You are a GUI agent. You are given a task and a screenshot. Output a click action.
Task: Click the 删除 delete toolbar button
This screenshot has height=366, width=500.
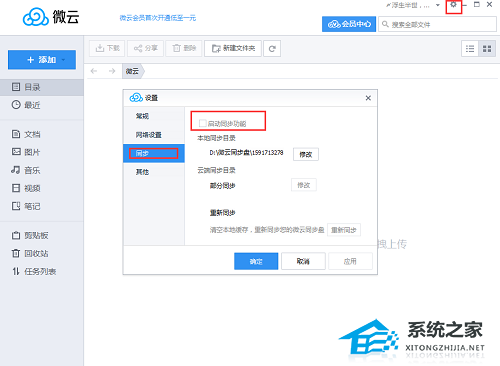coord(184,49)
